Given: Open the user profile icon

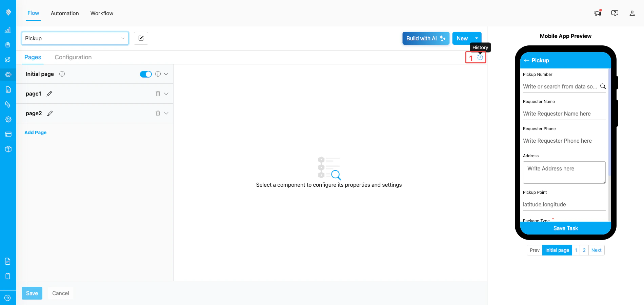Looking at the screenshot, I should [632, 13].
